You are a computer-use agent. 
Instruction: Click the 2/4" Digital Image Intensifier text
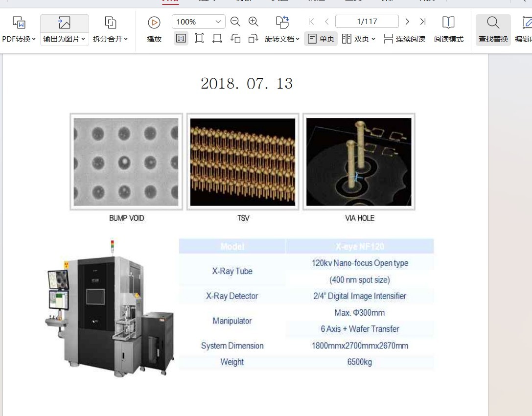tap(360, 296)
